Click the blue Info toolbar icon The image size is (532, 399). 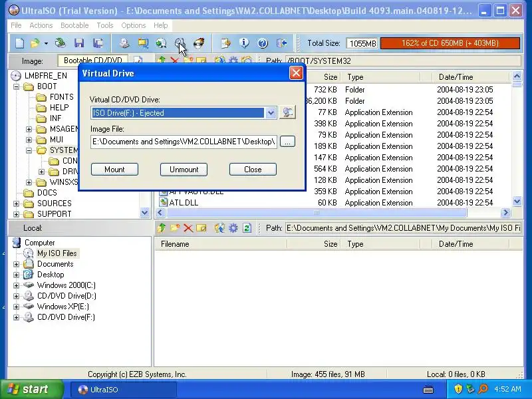[244, 43]
